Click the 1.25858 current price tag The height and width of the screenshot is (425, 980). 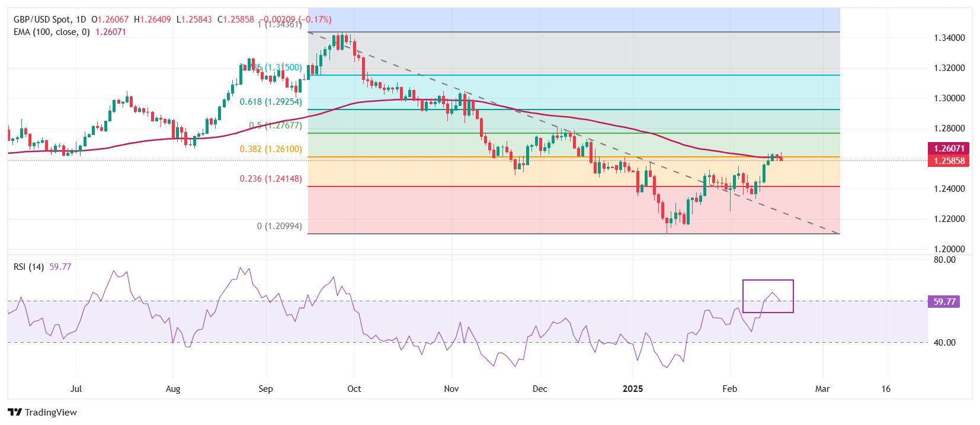pyautogui.click(x=949, y=161)
